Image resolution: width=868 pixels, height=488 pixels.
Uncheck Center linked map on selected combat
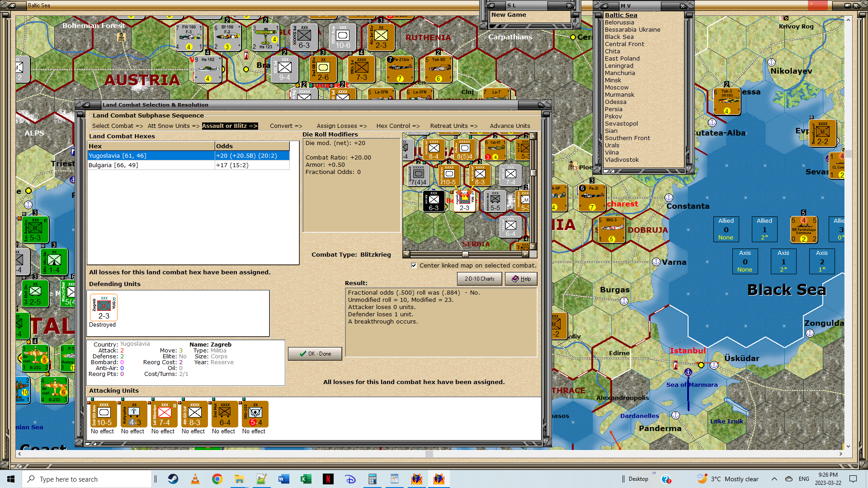[x=414, y=266]
